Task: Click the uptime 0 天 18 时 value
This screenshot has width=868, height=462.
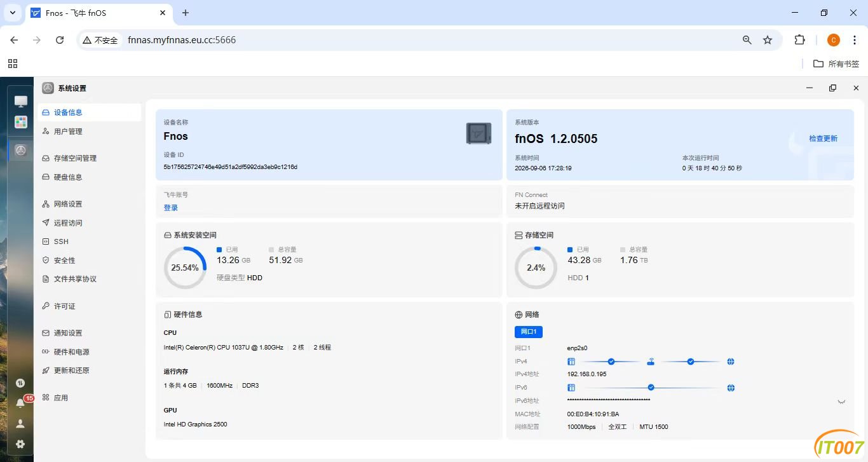Action: tap(712, 168)
